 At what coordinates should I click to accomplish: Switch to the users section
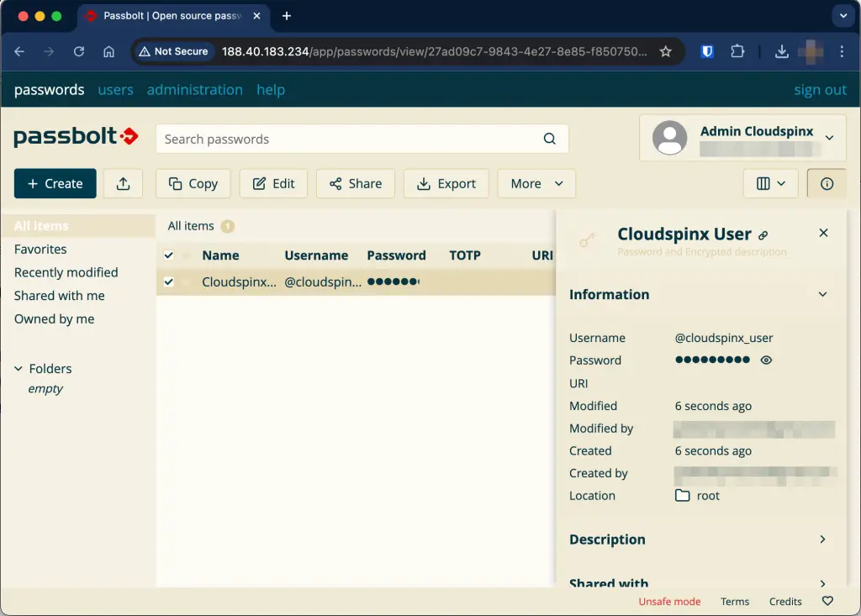pos(115,90)
